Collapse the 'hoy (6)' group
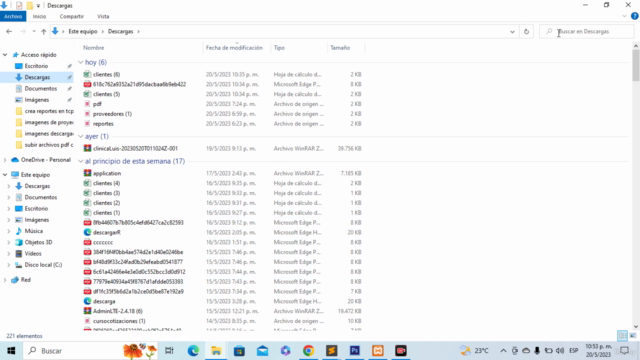The width and height of the screenshot is (640, 360). pyautogui.click(x=80, y=62)
